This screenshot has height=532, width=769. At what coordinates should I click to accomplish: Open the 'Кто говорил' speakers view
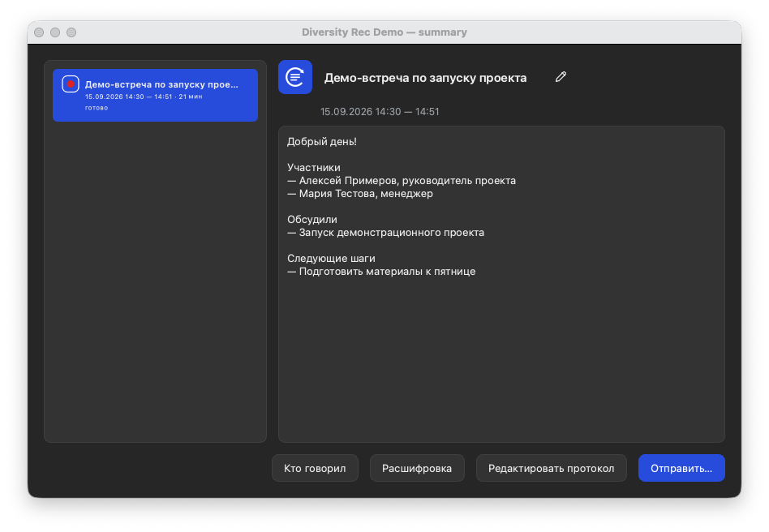(x=315, y=468)
